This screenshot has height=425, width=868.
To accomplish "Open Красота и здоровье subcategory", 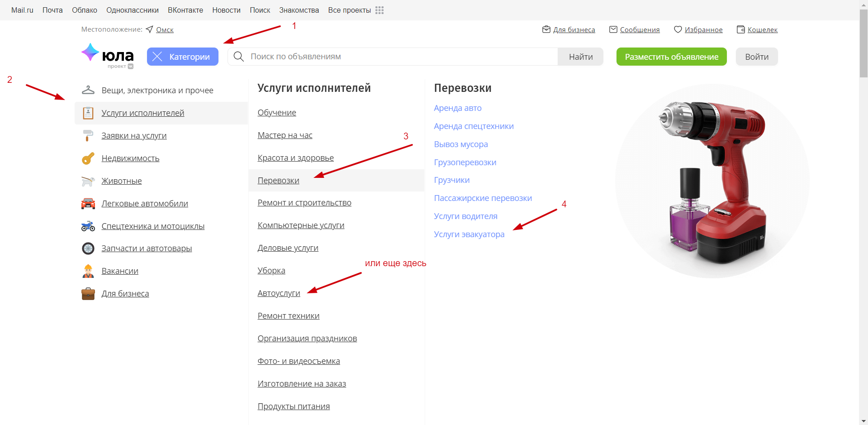I will pos(296,158).
